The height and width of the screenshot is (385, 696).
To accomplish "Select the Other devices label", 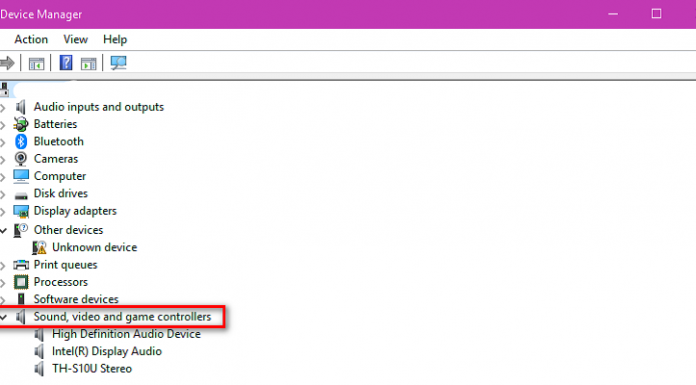I will point(68,230).
